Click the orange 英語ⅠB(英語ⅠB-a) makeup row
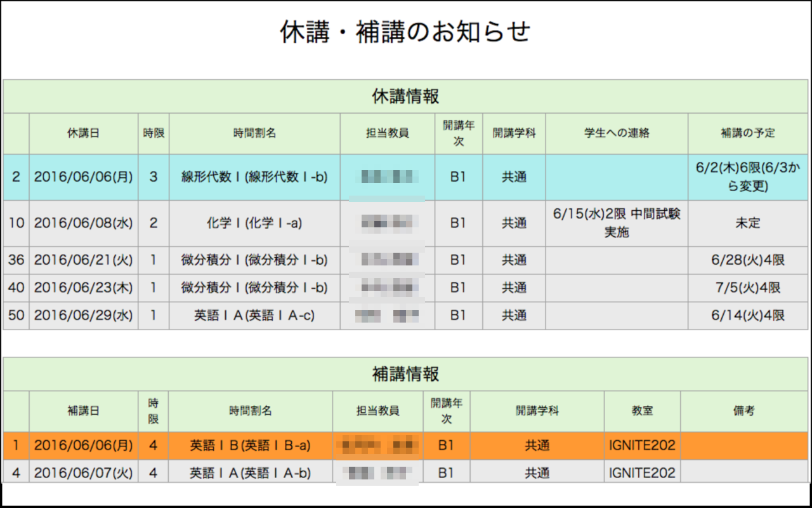812x508 pixels. (405, 446)
